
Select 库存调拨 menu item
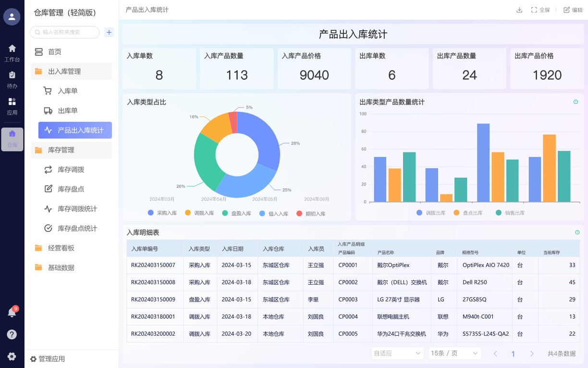coord(71,169)
